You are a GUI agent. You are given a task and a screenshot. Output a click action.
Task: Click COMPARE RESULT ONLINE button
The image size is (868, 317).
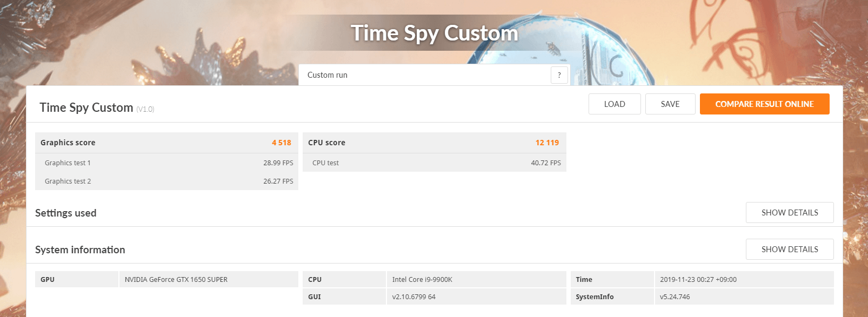coord(764,104)
